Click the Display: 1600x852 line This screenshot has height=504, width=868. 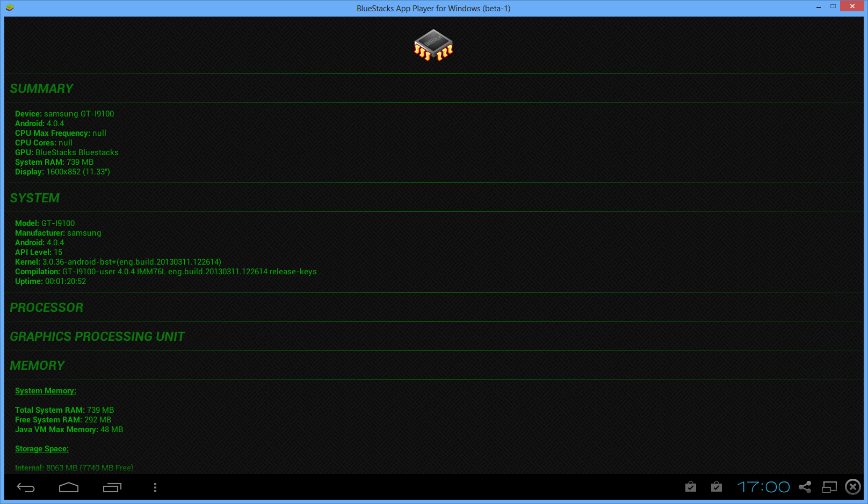tap(62, 172)
